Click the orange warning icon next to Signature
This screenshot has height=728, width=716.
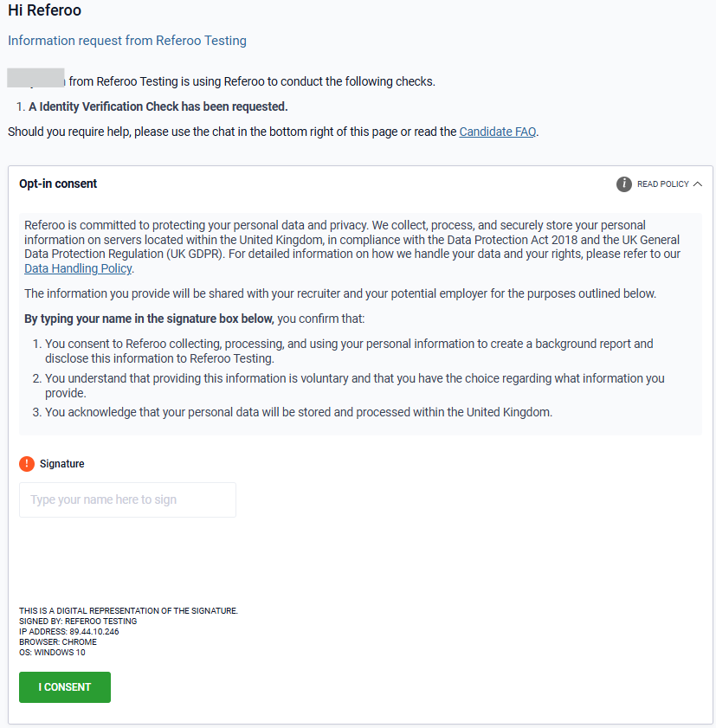[27, 464]
